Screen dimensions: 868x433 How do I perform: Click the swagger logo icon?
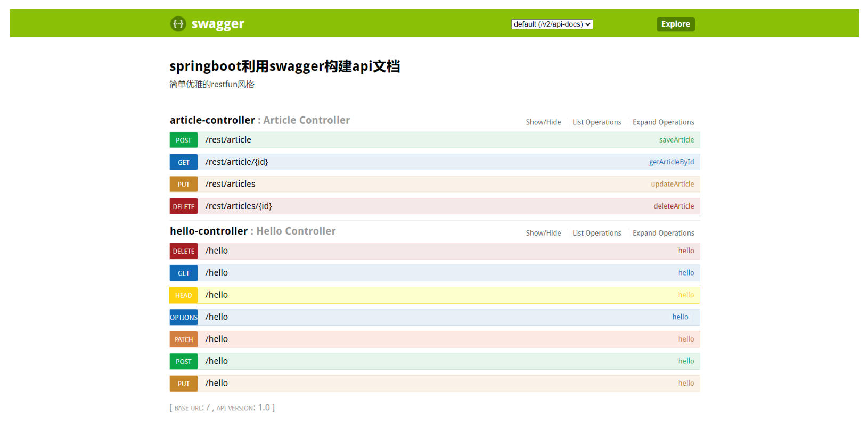click(178, 24)
